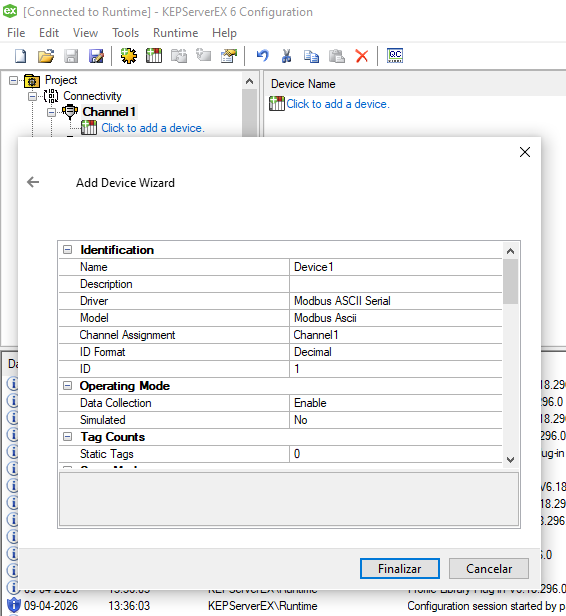
Task: Click the Properties toolbar icon
Action: click(x=229, y=56)
